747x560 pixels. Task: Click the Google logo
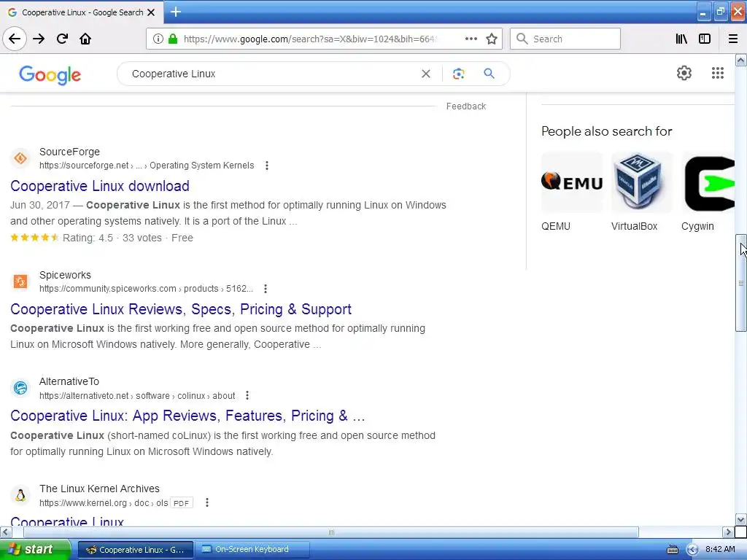point(50,75)
